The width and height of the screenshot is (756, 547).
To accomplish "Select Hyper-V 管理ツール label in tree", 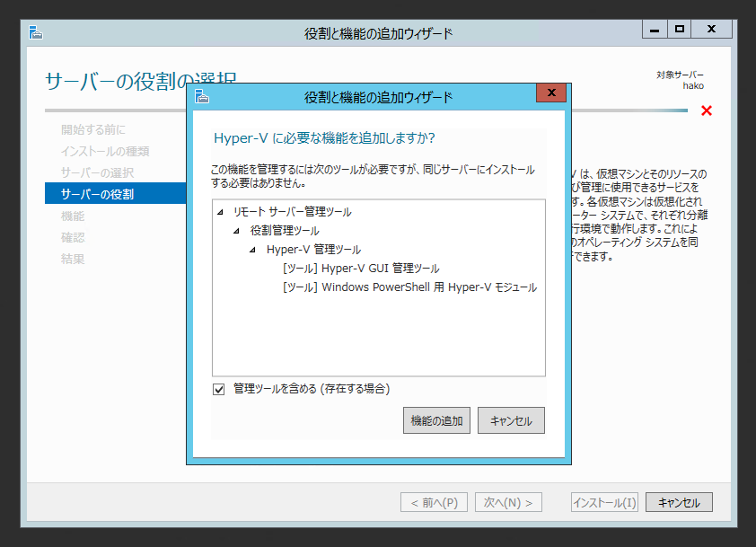I will (313, 250).
